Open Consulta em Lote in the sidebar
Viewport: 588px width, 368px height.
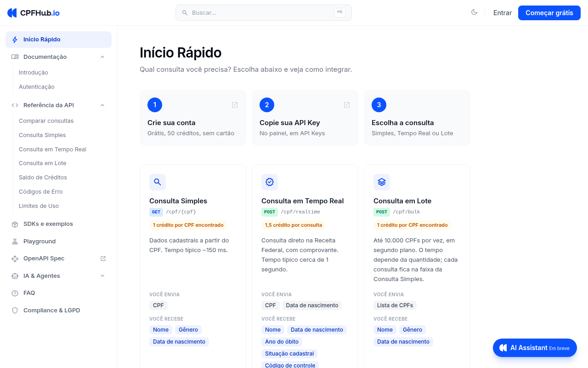coord(43,163)
